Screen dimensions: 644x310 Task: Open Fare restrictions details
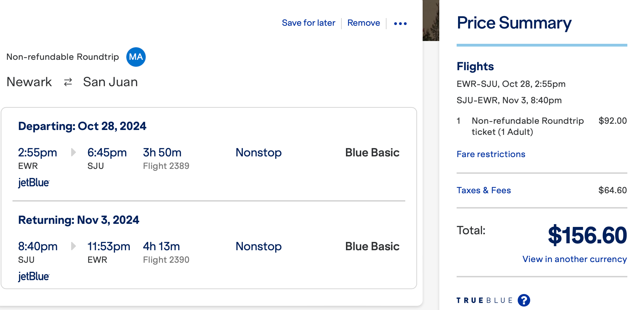pos(491,154)
